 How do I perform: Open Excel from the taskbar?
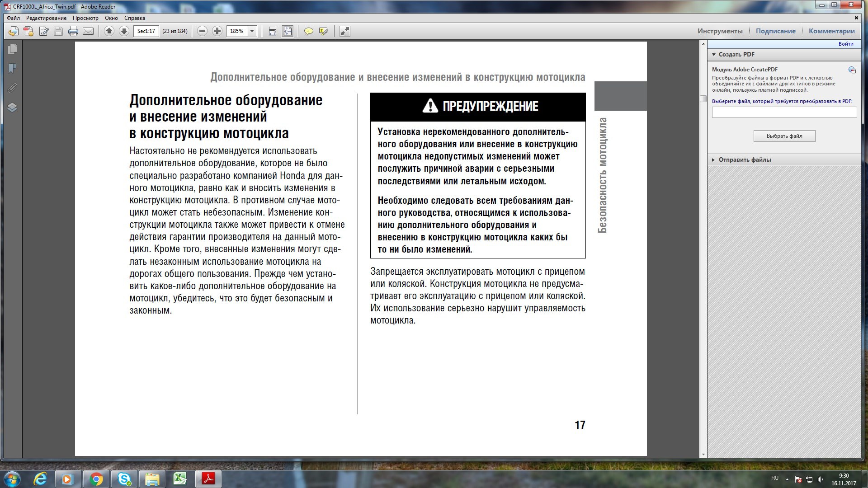pyautogui.click(x=180, y=479)
